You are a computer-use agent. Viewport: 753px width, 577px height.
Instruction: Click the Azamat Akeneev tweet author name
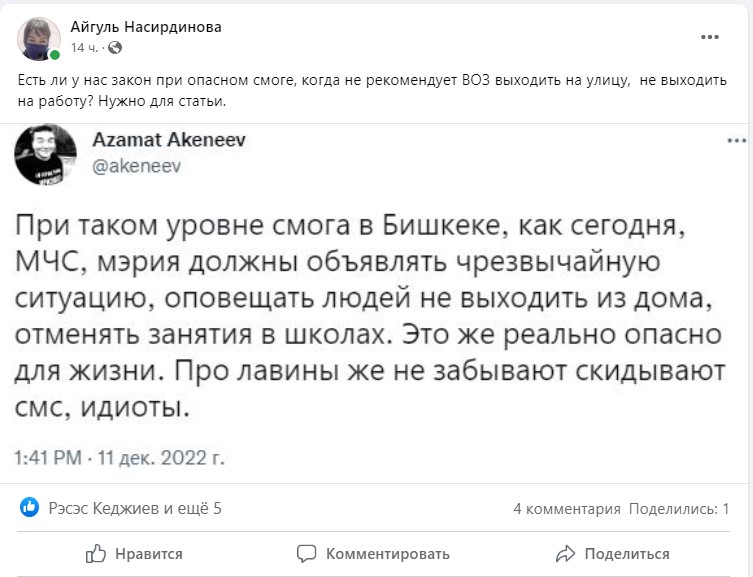point(169,140)
